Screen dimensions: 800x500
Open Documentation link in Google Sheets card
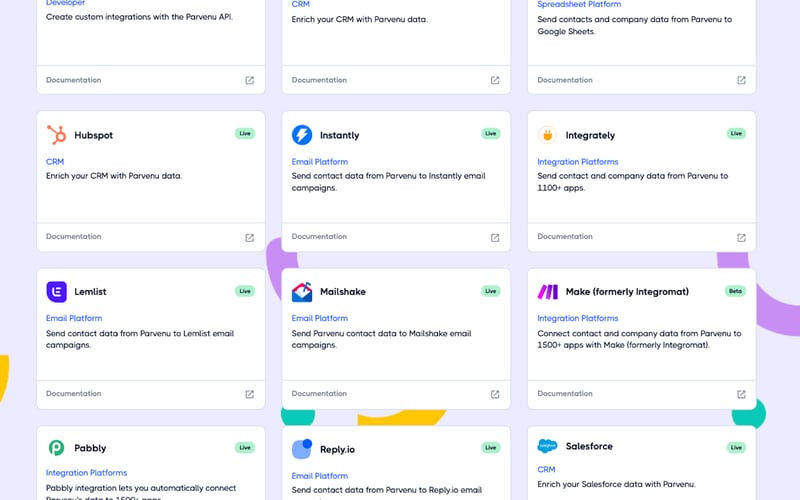[565, 80]
